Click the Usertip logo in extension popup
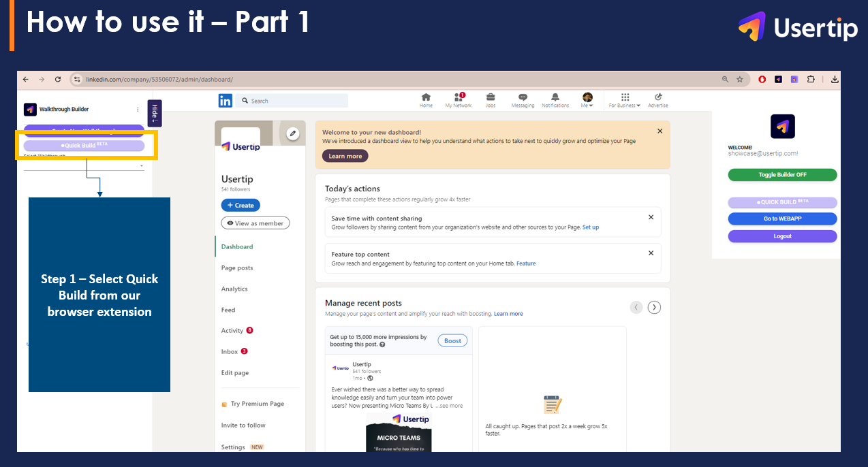The height and width of the screenshot is (467, 868). pyautogui.click(x=783, y=127)
